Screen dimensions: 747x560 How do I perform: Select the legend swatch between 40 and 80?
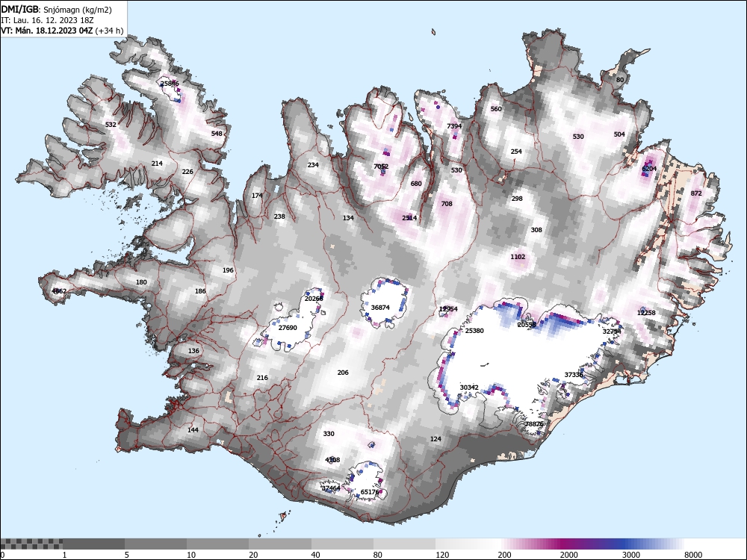point(343,544)
